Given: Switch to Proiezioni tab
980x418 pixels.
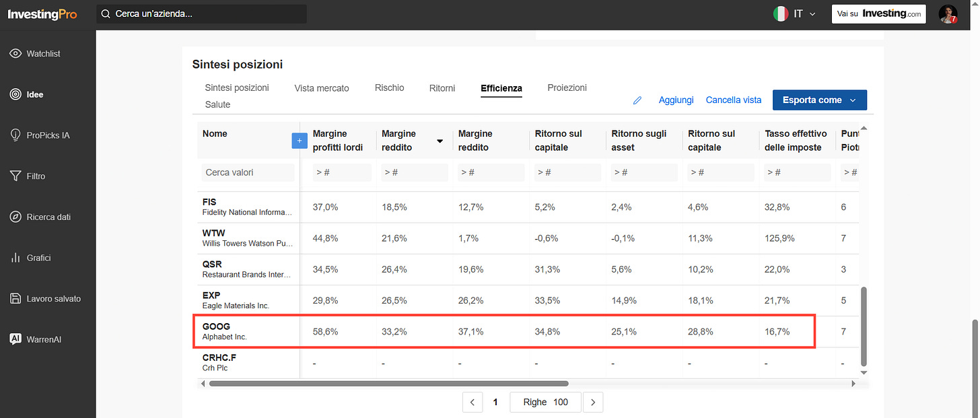Looking at the screenshot, I should (x=567, y=88).
